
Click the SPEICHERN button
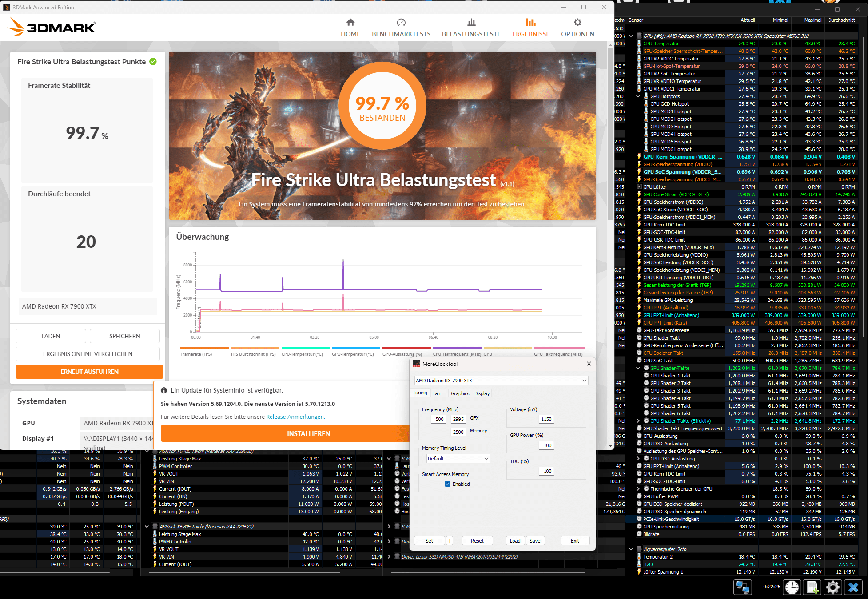pyautogui.click(x=125, y=336)
